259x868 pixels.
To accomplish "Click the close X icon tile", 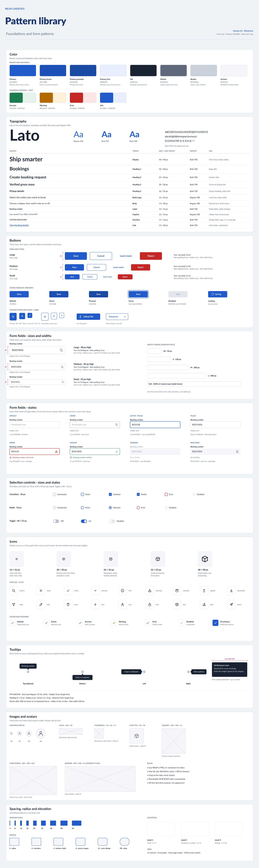I will tap(41, 591).
